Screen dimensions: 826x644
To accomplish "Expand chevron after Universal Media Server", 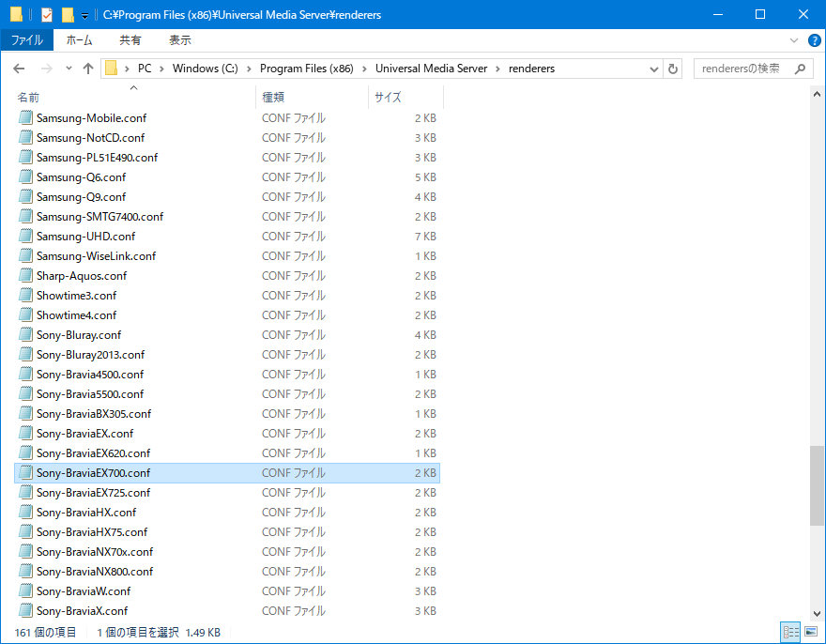I will coord(497,69).
